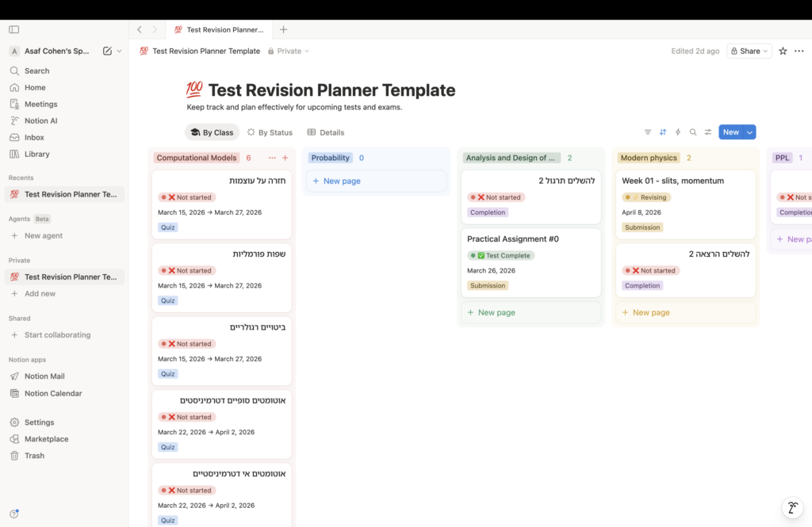Viewport: 812px width, 527px height.
Task: Click the plus icon in Computational Models header
Action: tap(285, 158)
